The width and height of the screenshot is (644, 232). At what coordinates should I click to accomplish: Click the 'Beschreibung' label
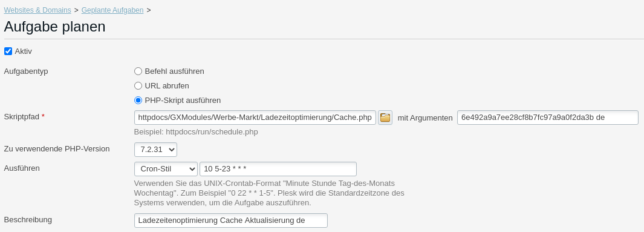click(x=28, y=220)
